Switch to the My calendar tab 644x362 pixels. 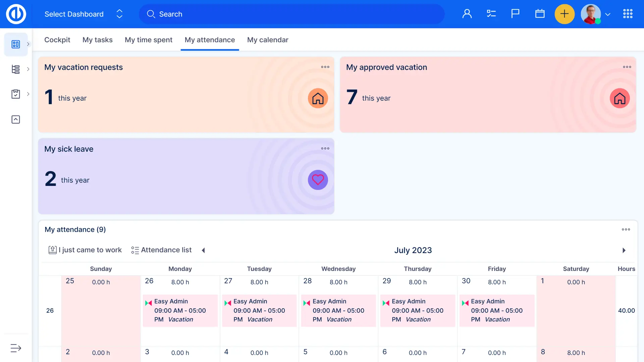[x=267, y=40]
